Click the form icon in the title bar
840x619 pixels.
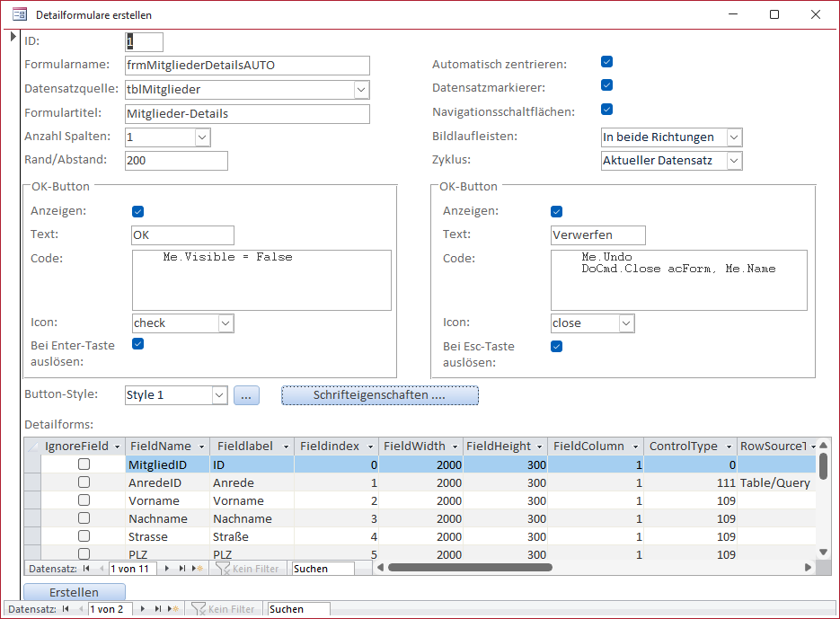[x=19, y=14]
